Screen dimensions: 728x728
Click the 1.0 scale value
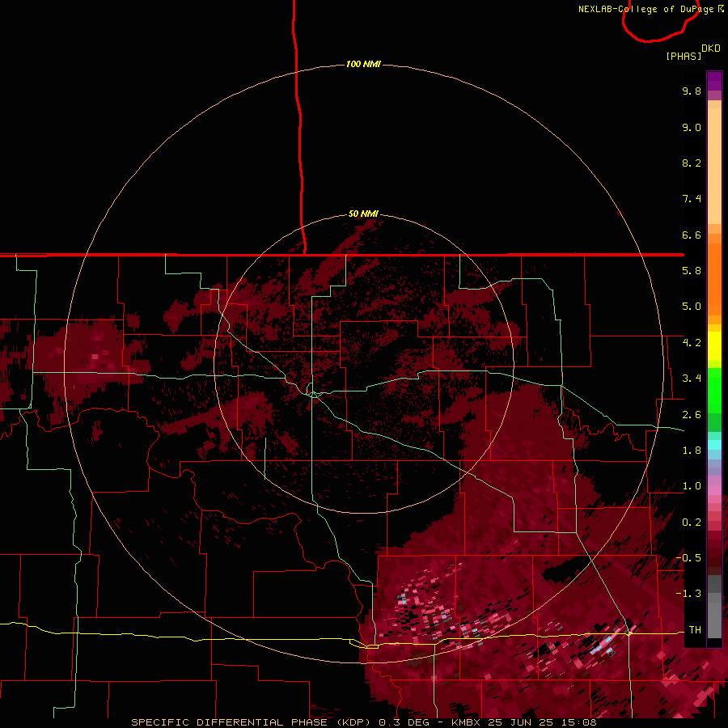692,486
